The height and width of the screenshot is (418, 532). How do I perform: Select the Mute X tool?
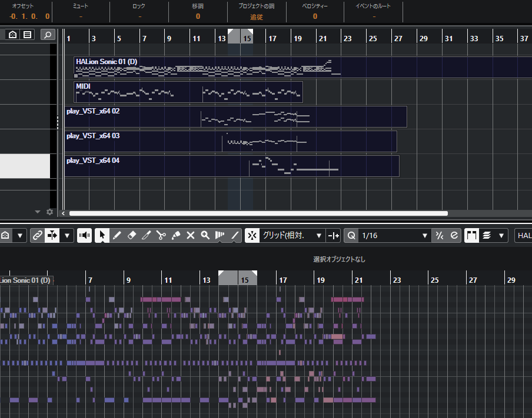tap(191, 235)
